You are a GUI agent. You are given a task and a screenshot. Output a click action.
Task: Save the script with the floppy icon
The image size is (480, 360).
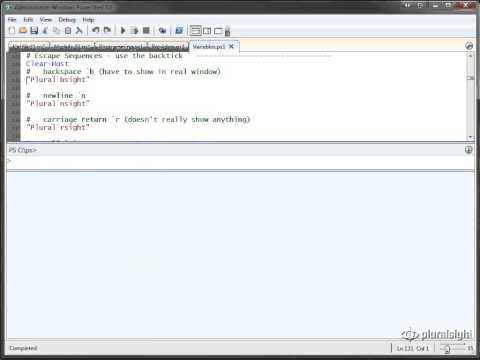pyautogui.click(x=34, y=31)
